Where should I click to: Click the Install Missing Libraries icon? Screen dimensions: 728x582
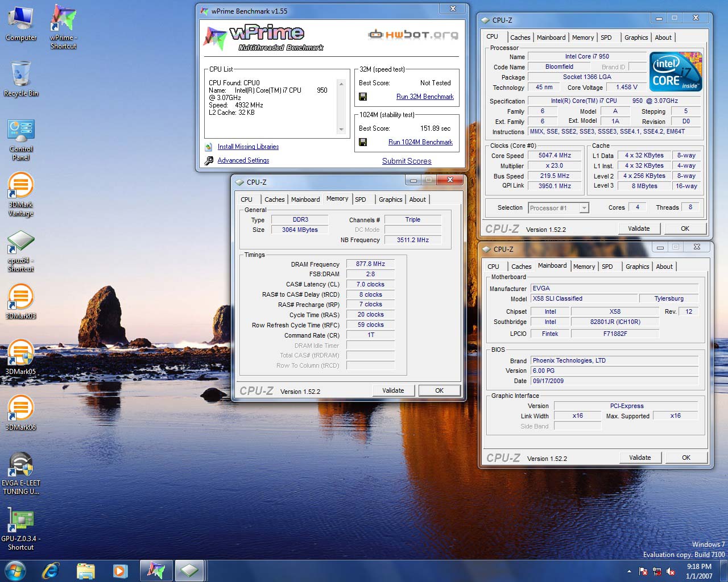click(209, 147)
